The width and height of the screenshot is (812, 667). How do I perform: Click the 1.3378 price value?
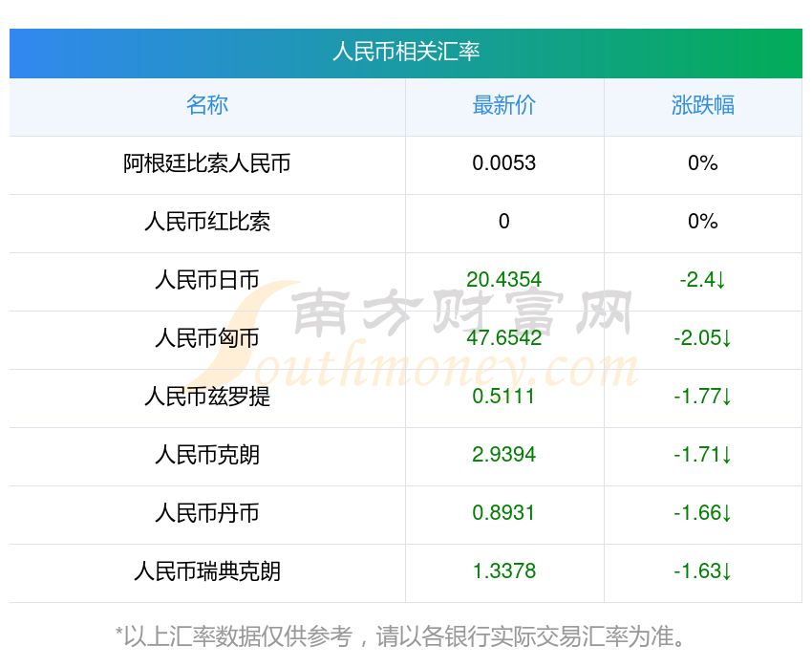point(503,571)
